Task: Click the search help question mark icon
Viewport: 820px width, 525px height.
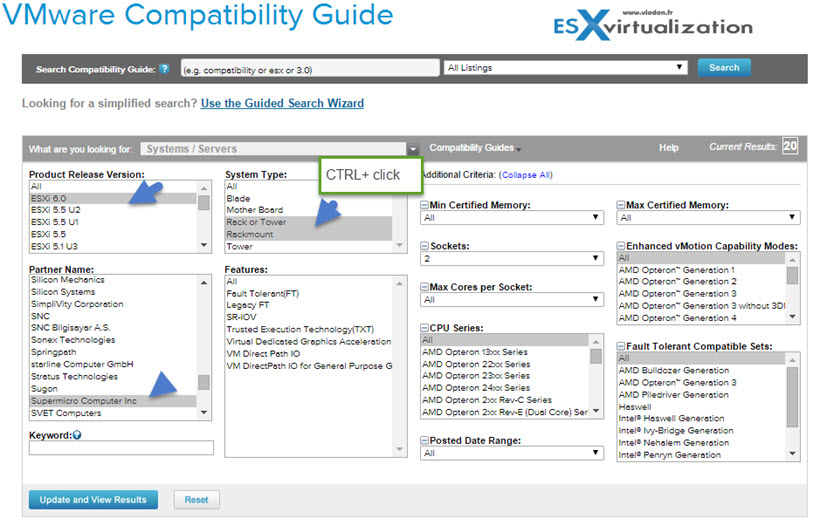Action: 164,69
